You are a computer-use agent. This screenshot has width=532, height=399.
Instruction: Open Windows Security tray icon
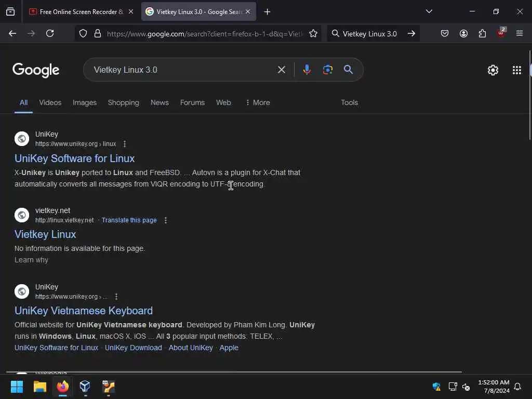tap(436, 387)
